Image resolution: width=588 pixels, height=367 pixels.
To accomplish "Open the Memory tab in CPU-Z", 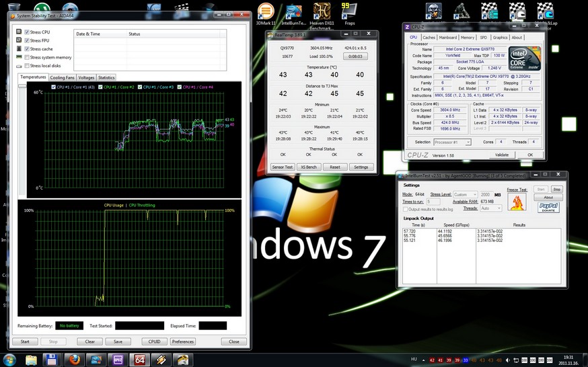I will pos(468,38).
